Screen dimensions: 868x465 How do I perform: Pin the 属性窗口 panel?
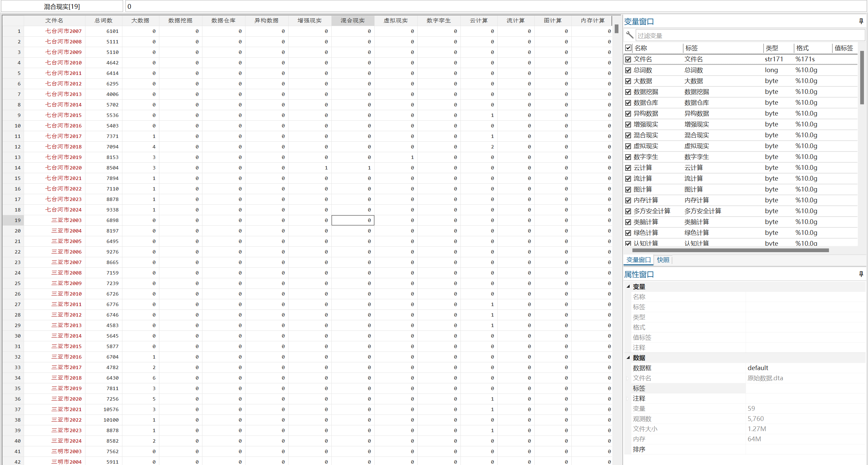[x=861, y=274]
